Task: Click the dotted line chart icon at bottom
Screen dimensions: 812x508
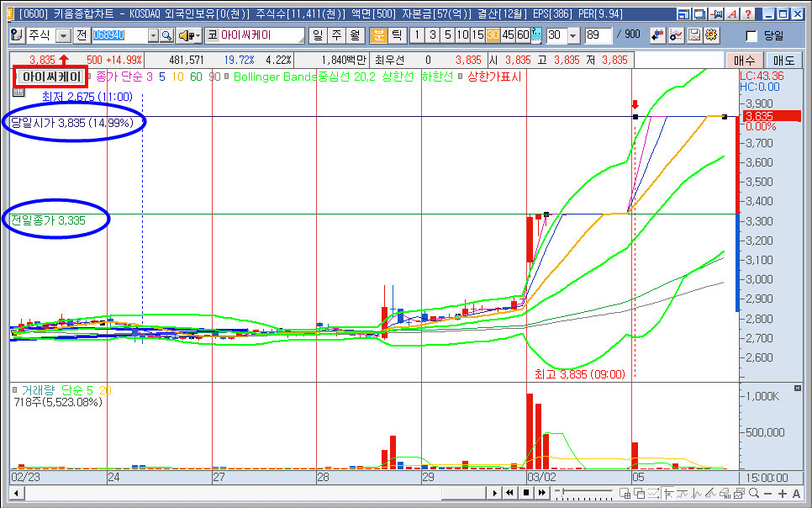Action: pyautogui.click(x=653, y=493)
